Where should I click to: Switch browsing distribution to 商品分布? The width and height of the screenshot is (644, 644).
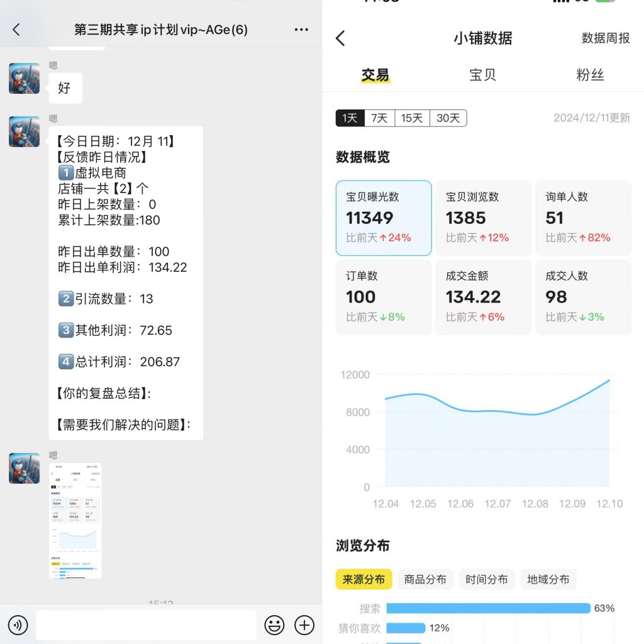425,579
